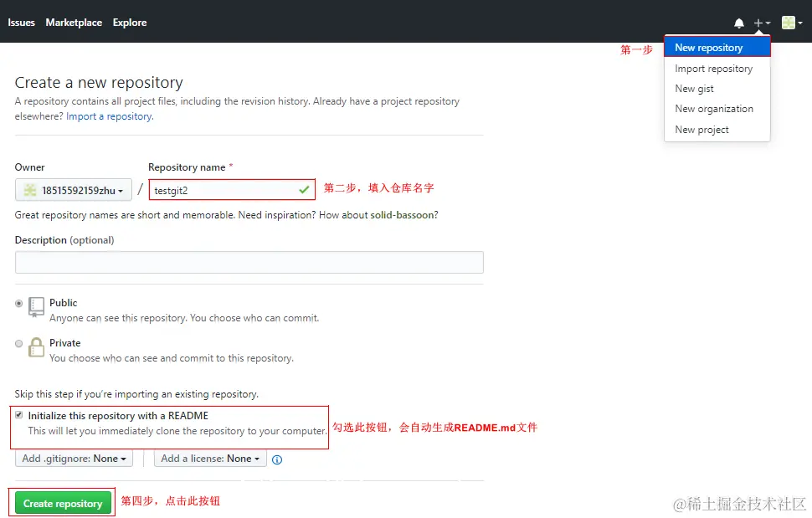Select the Public radio button
Viewport: 812px width, 518px height.
[19, 303]
